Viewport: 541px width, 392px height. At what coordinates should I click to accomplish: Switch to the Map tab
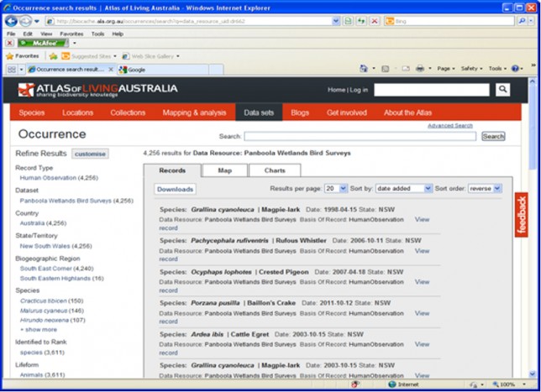[x=224, y=170]
